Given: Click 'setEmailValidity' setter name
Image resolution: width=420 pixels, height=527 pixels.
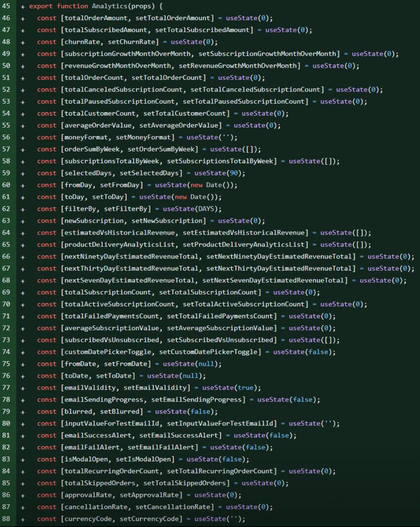Looking at the screenshot, I should click(x=155, y=387).
